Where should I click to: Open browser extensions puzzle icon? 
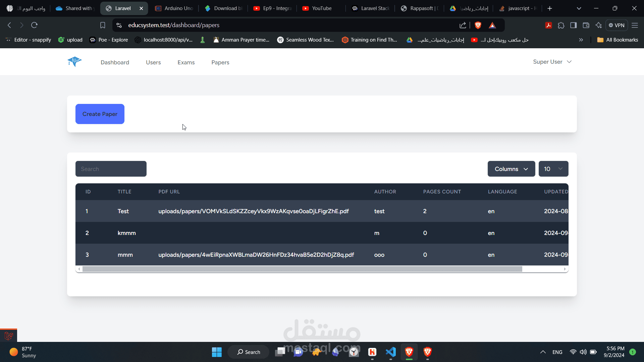[x=561, y=25]
